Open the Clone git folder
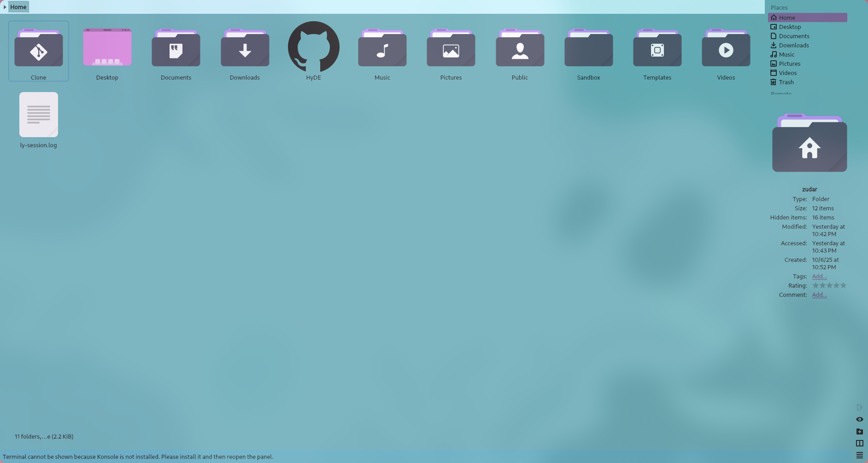 39,49
